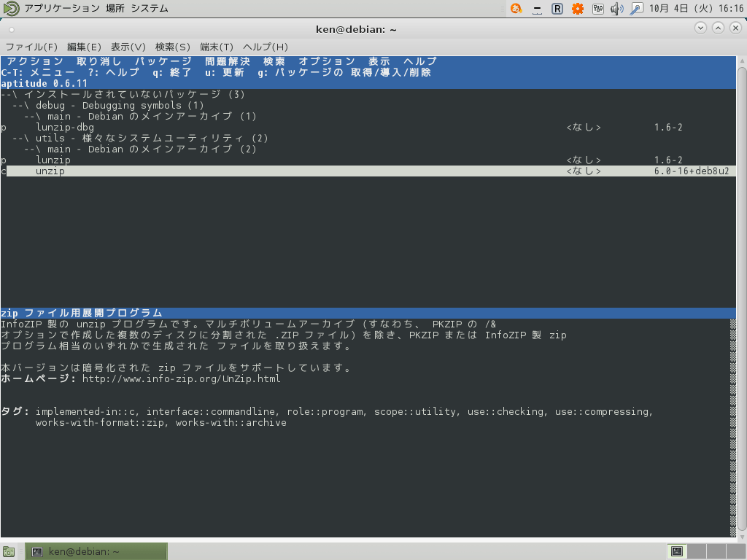This screenshot has height=560, width=747.
Task: Open 端末(T) menu of the terminal
Action: [217, 47]
